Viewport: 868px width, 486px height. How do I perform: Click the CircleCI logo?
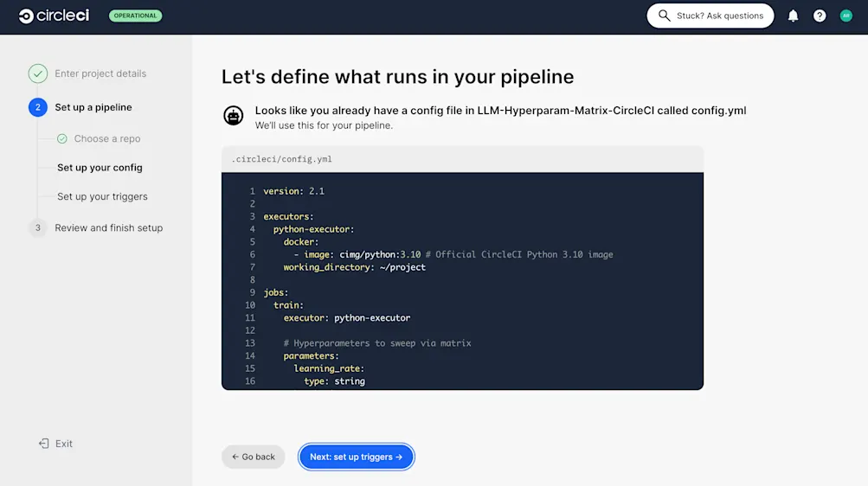[x=54, y=16]
